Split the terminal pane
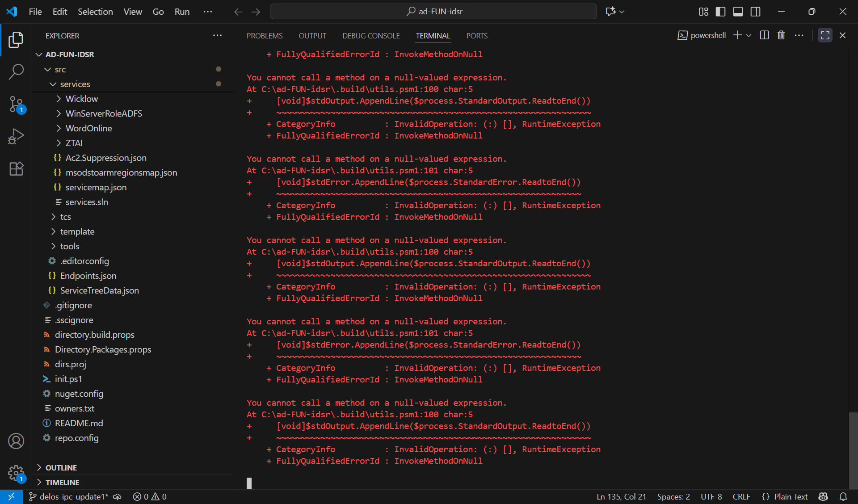Screen dimensions: 858x504 [x=764, y=35]
